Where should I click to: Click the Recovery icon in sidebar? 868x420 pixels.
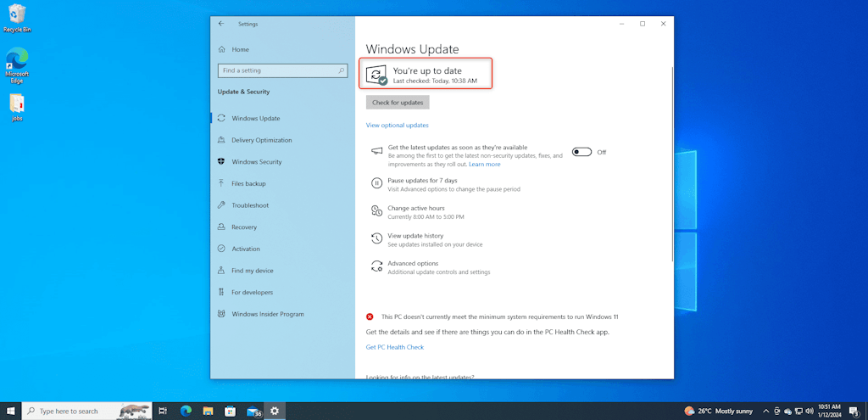[221, 227]
